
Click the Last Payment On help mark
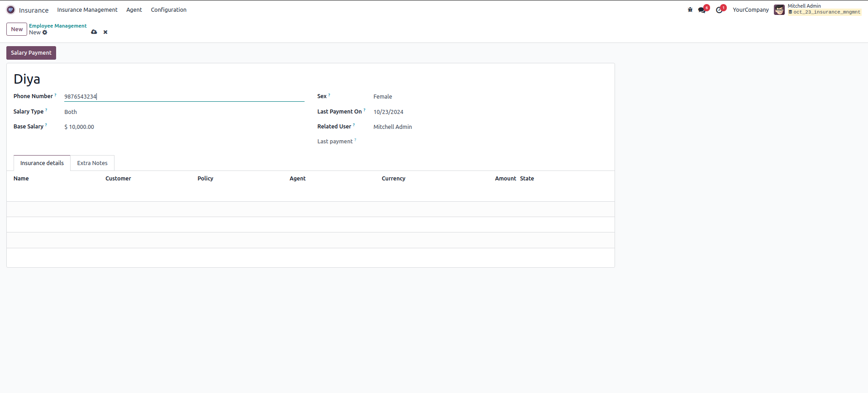click(x=364, y=110)
